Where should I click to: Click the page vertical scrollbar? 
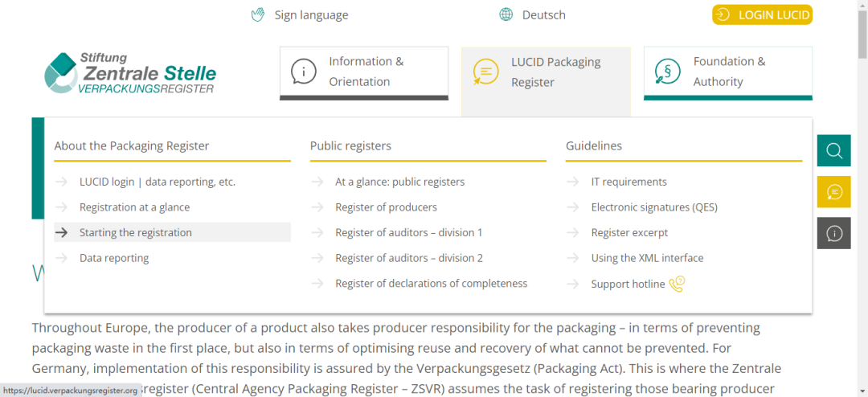pos(862,201)
